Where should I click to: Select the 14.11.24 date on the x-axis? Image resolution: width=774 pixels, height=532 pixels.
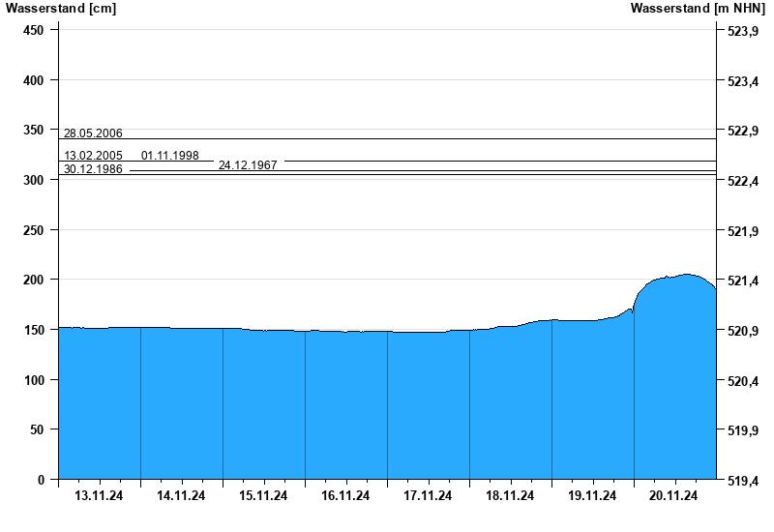pyautogui.click(x=181, y=496)
